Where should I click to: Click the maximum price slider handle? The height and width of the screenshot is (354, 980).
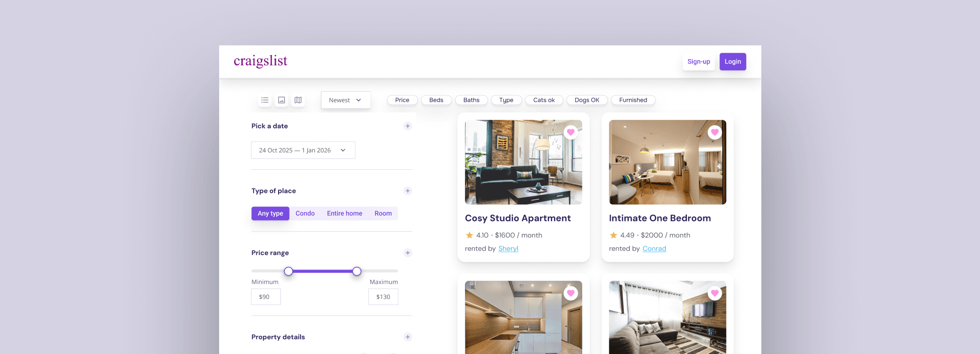[357, 271]
